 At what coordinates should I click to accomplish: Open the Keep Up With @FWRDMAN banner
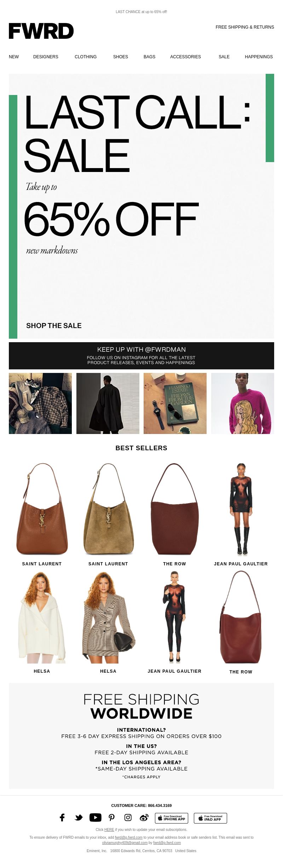coord(141,356)
